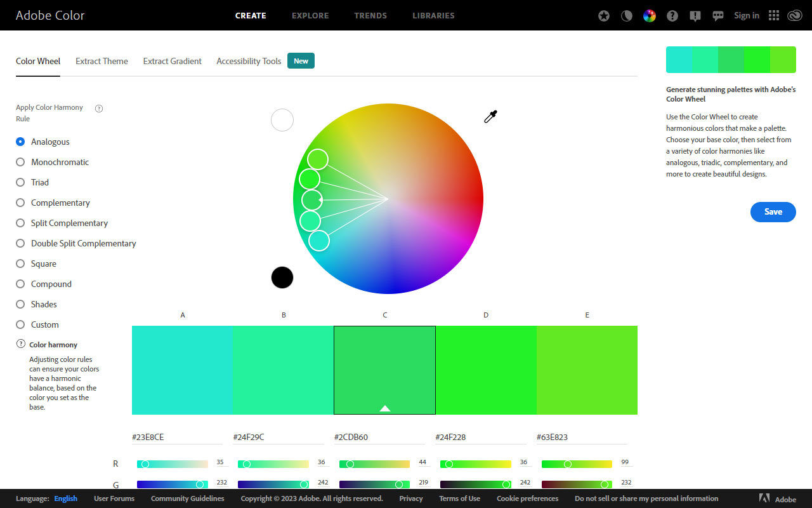This screenshot has width=812, height=508.
Task: Click the Save button
Action: [x=773, y=212]
